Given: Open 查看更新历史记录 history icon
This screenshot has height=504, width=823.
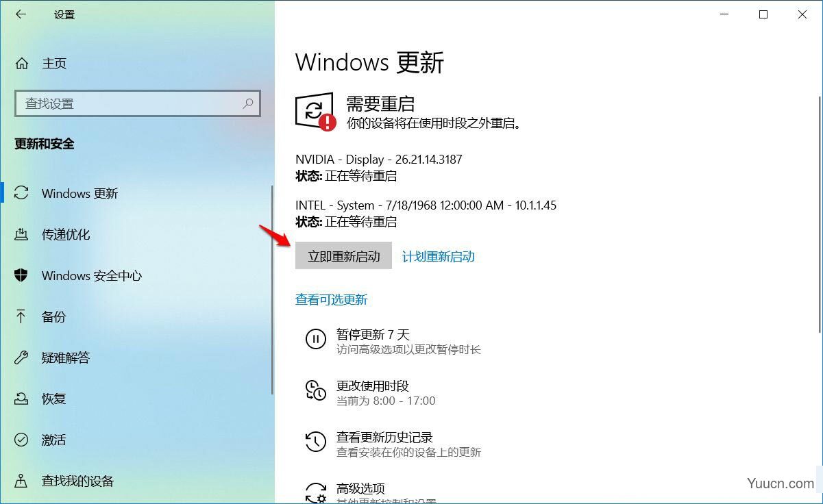Looking at the screenshot, I should pyautogui.click(x=315, y=442).
